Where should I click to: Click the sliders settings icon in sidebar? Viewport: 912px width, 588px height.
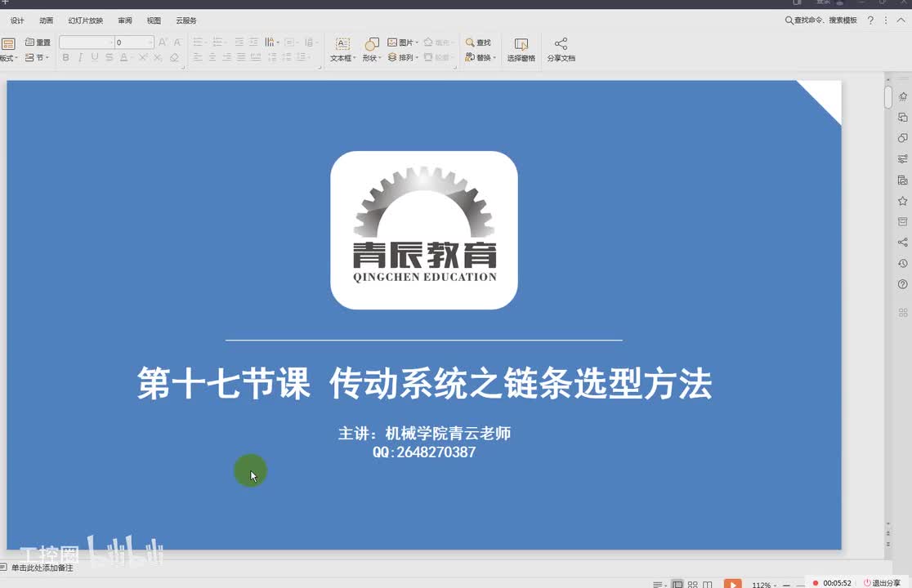coord(903,158)
